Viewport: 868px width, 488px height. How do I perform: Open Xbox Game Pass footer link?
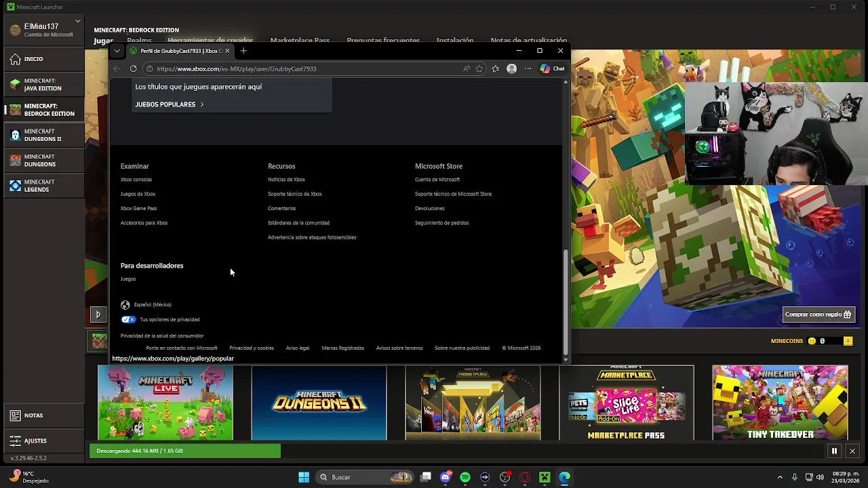138,209
